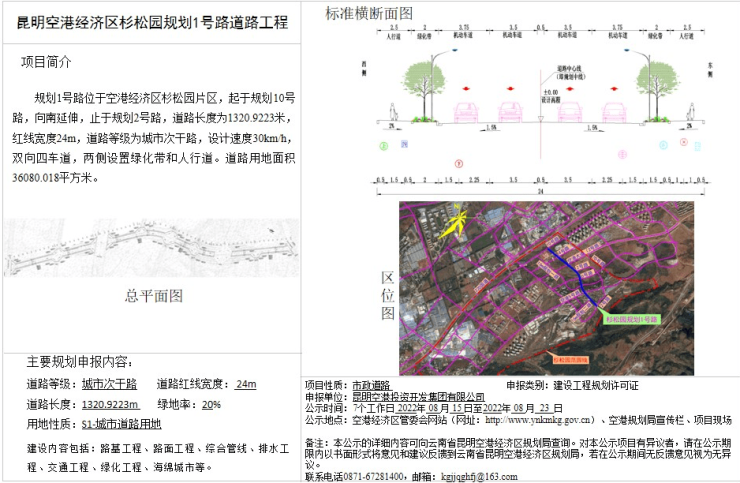Click the blue road line on the satellite map
Viewport: 740px width, 483px height.
[572, 276]
